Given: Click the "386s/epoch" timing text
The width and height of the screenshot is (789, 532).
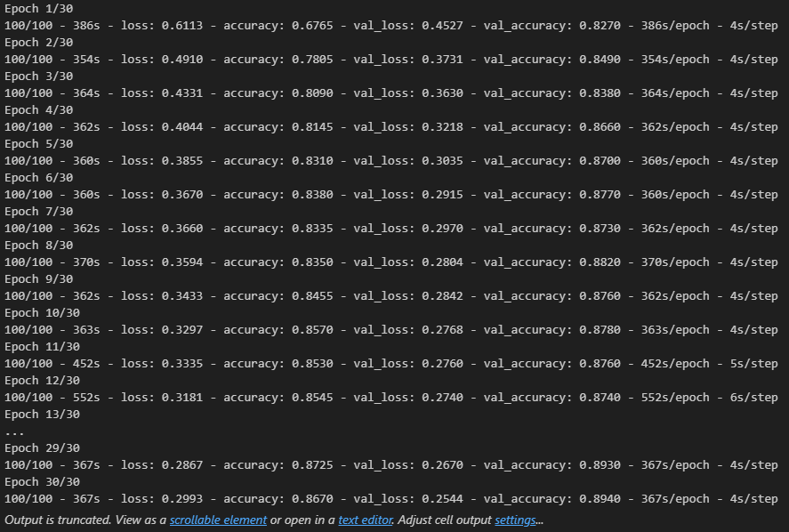Looking at the screenshot, I should point(675,25).
